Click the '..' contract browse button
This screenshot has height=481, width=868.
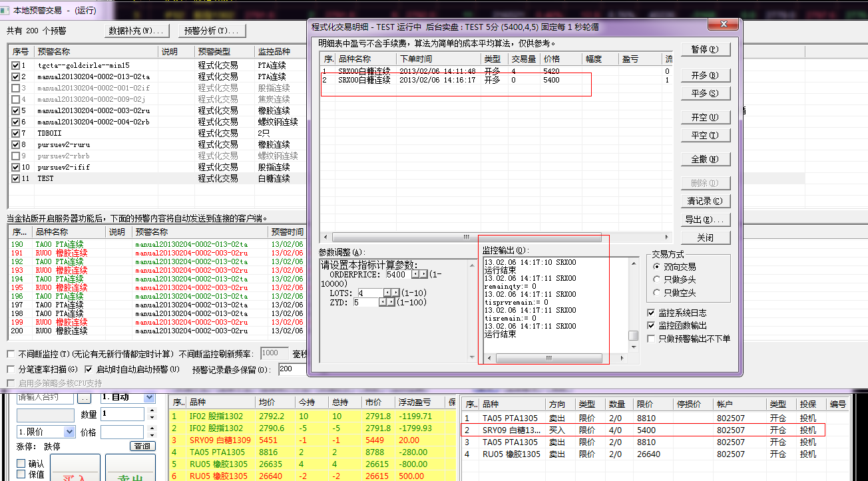84,397
